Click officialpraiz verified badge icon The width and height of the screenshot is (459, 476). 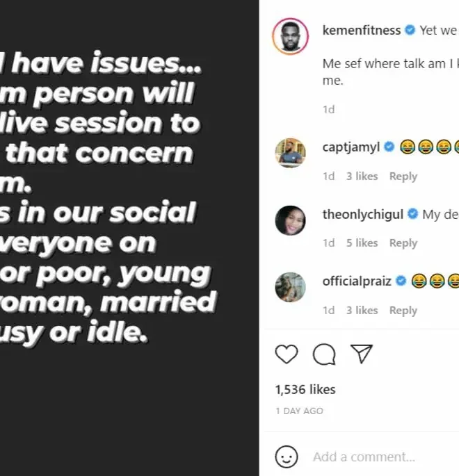[x=401, y=281]
